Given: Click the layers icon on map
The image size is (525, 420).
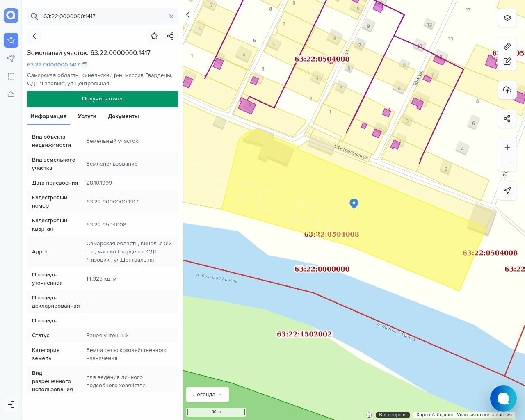Looking at the screenshot, I should (507, 18).
